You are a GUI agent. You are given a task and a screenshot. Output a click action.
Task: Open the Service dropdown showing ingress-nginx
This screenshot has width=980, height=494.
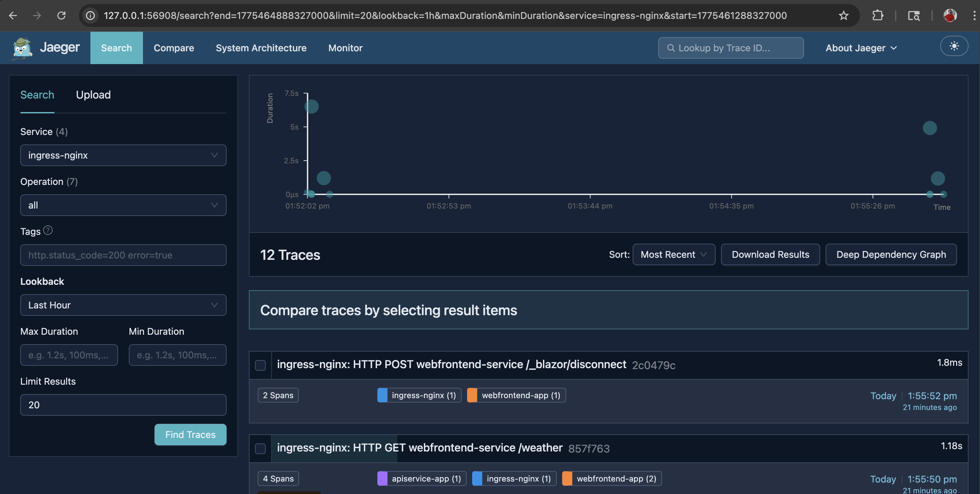pyautogui.click(x=123, y=155)
